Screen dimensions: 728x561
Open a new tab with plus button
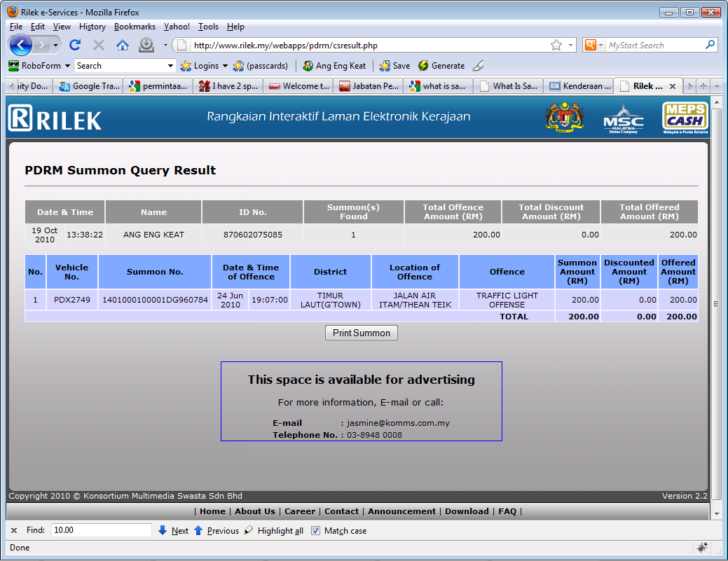(703, 86)
